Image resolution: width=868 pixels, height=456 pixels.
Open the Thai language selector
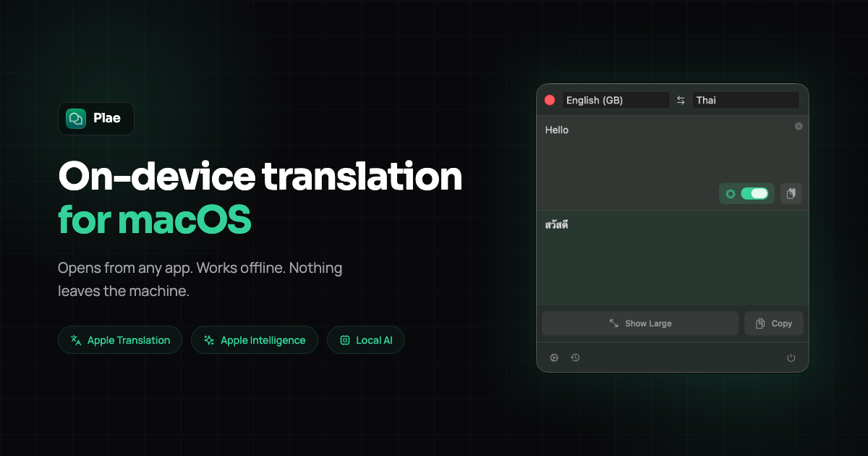pos(746,100)
